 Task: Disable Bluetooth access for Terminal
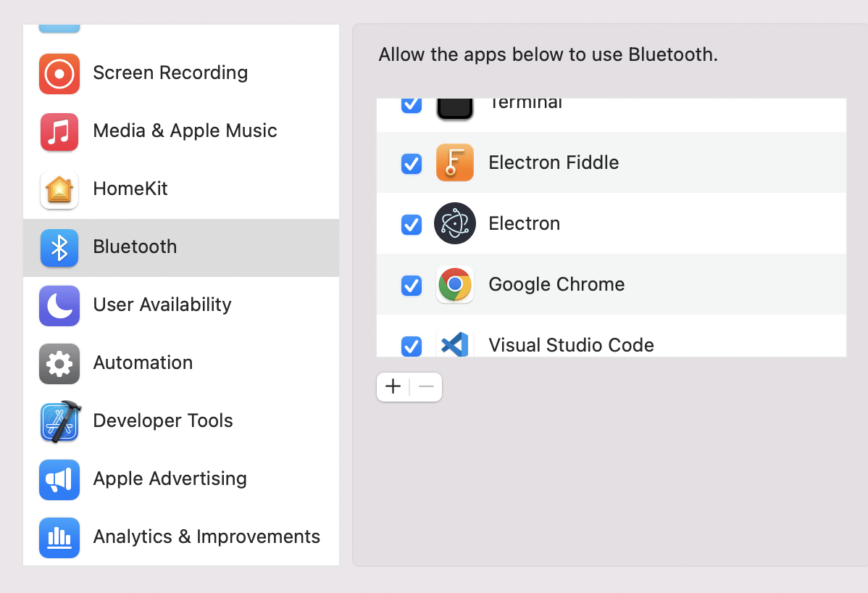tap(411, 104)
